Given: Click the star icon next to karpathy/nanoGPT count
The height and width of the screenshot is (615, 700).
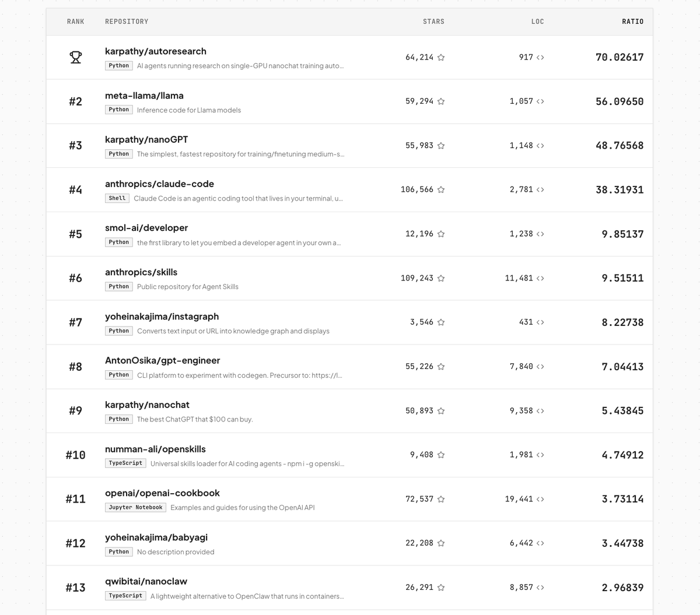Looking at the screenshot, I should (441, 145).
